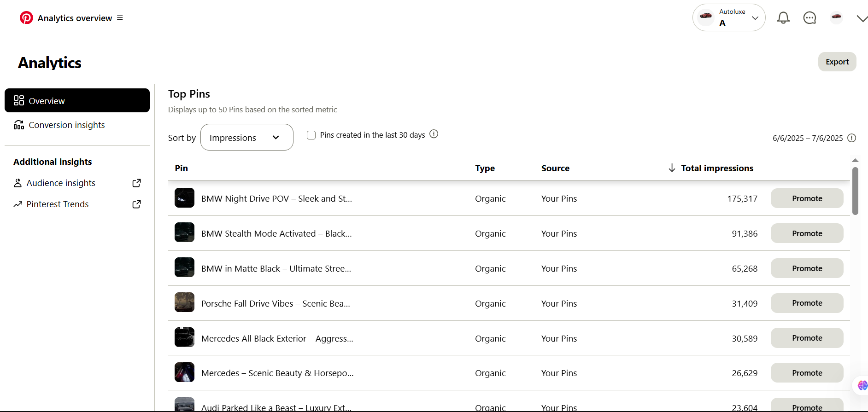Open the notifications bell
This screenshot has width=868, height=412.
[x=783, y=18]
